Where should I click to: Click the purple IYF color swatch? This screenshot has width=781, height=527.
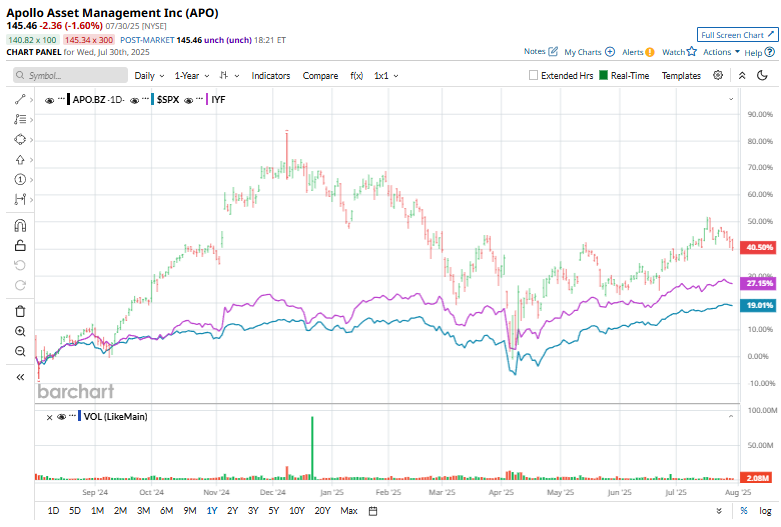(x=207, y=100)
